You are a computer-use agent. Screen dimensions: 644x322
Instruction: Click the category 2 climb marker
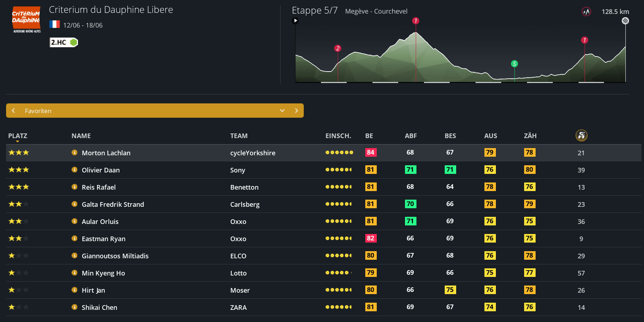point(337,48)
